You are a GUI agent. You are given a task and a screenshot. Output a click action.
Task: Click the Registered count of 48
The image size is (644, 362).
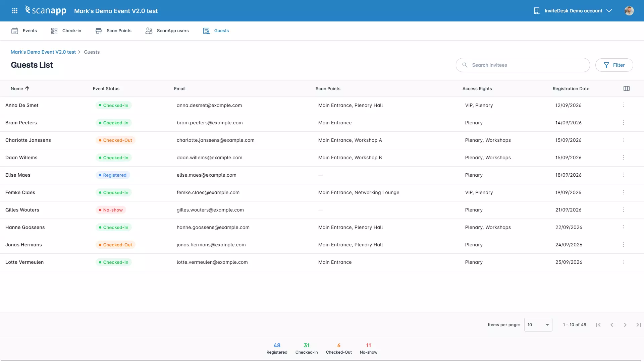click(x=277, y=348)
